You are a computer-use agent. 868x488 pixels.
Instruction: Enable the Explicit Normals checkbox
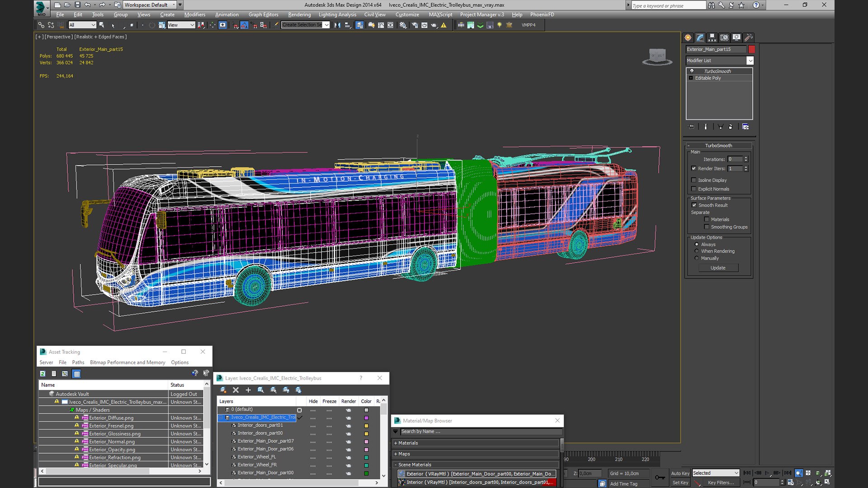click(694, 189)
